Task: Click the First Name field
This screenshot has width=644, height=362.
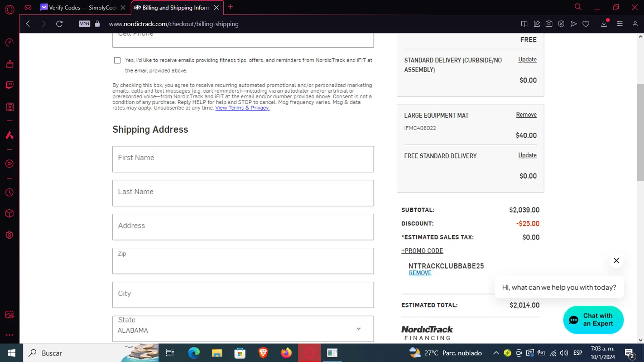Action: [243, 159]
